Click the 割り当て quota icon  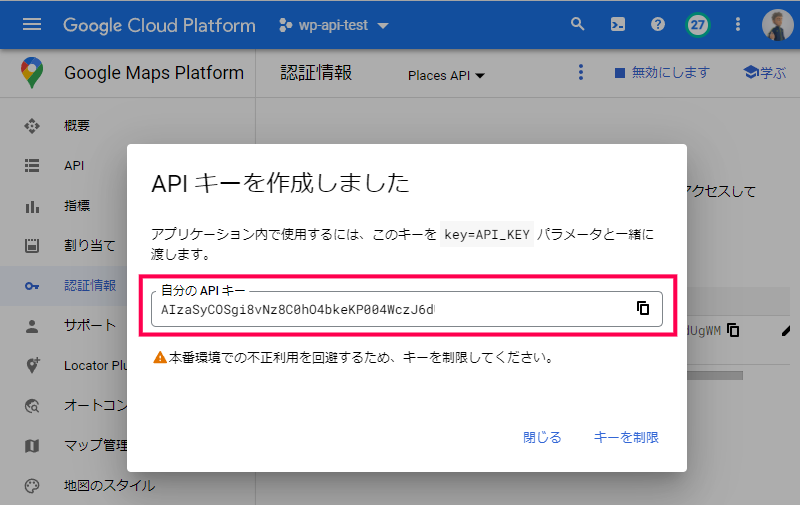click(32, 246)
